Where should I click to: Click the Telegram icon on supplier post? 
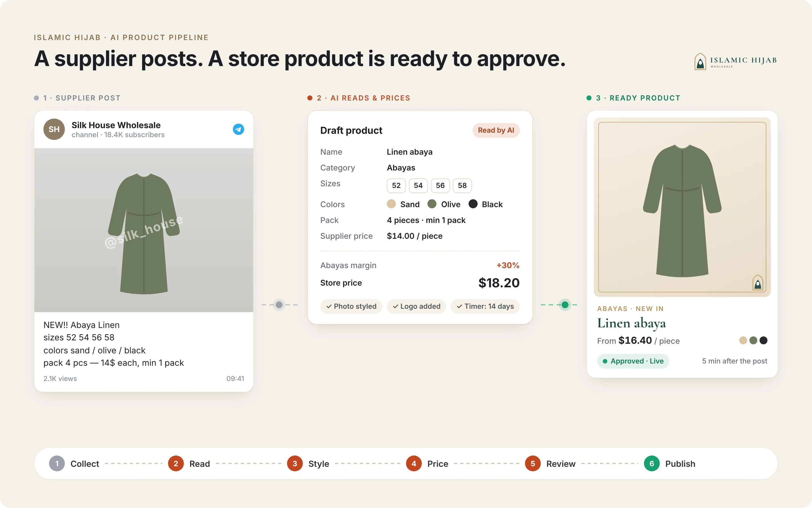click(238, 129)
